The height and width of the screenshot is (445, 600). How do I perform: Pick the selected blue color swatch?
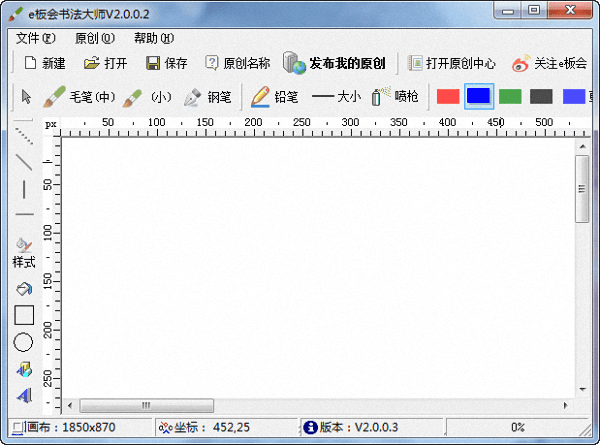click(479, 96)
